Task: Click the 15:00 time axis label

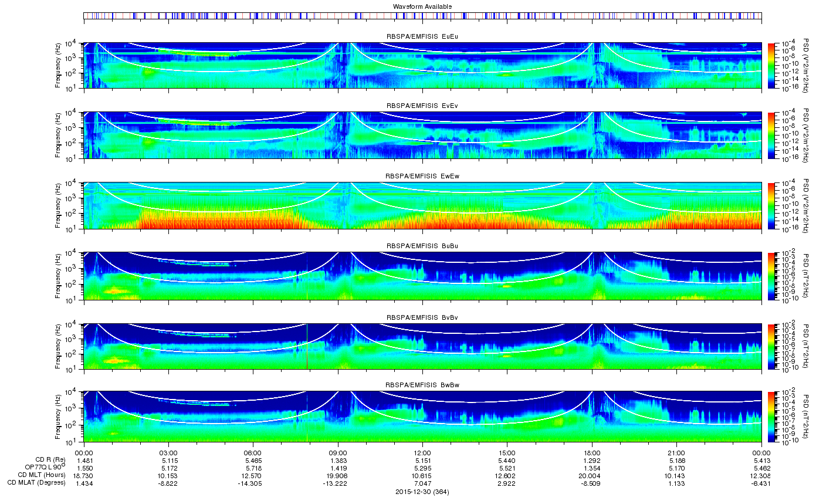Action: pos(507,454)
